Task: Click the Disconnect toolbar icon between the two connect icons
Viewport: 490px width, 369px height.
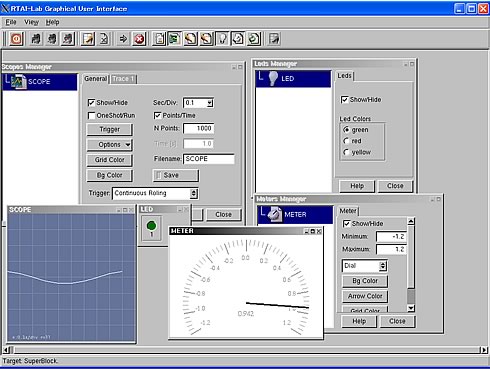Action: (52, 39)
